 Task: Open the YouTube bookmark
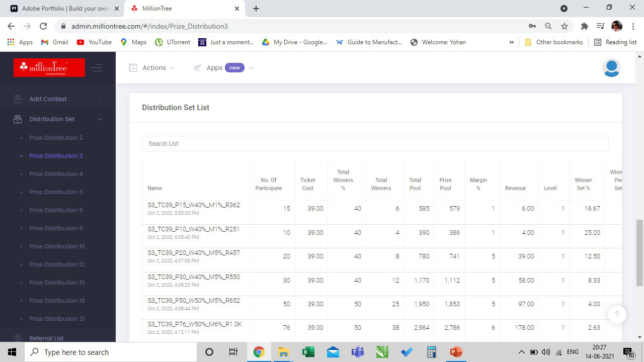(94, 42)
